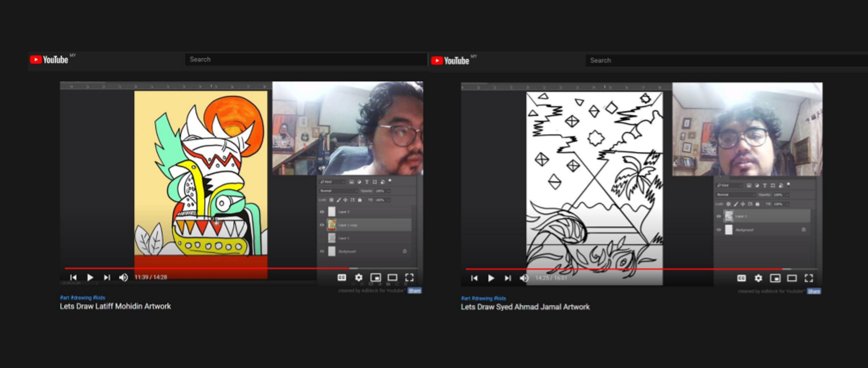Toggle layer filter switch in the left panel
Viewport: 868px width, 368px height.
coord(390,181)
